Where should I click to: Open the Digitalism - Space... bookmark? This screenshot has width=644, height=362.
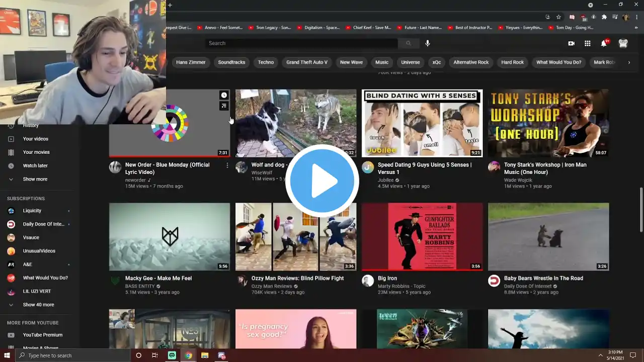(318, 28)
